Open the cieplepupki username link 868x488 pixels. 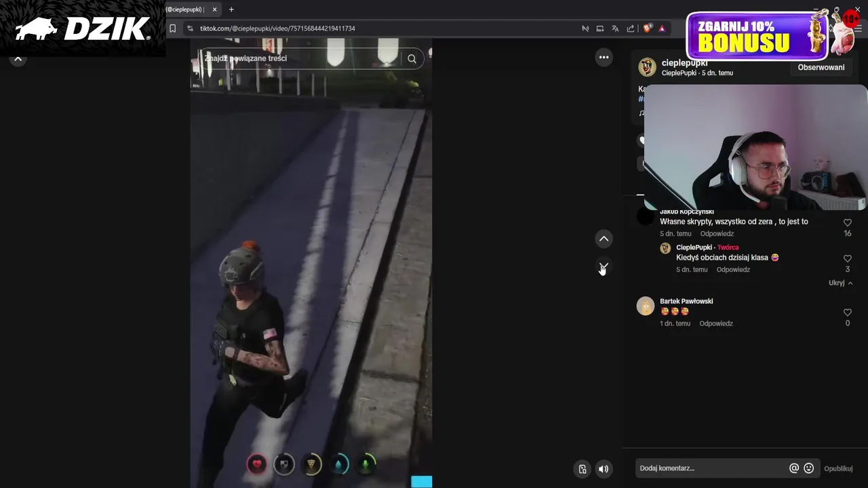click(684, 63)
